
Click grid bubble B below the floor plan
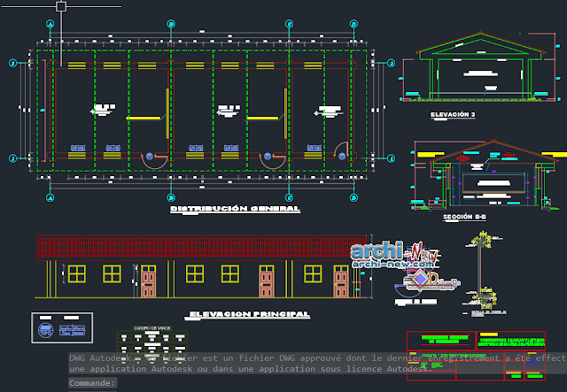click(x=171, y=197)
